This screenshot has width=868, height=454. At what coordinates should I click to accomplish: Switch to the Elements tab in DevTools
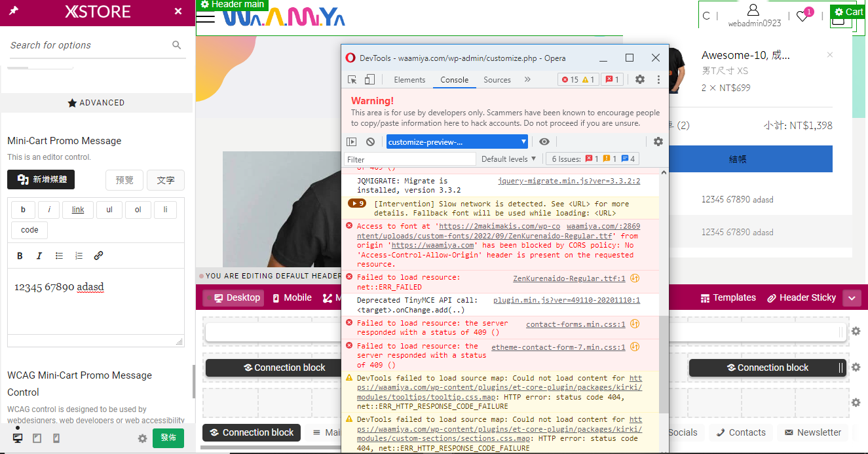click(x=409, y=80)
